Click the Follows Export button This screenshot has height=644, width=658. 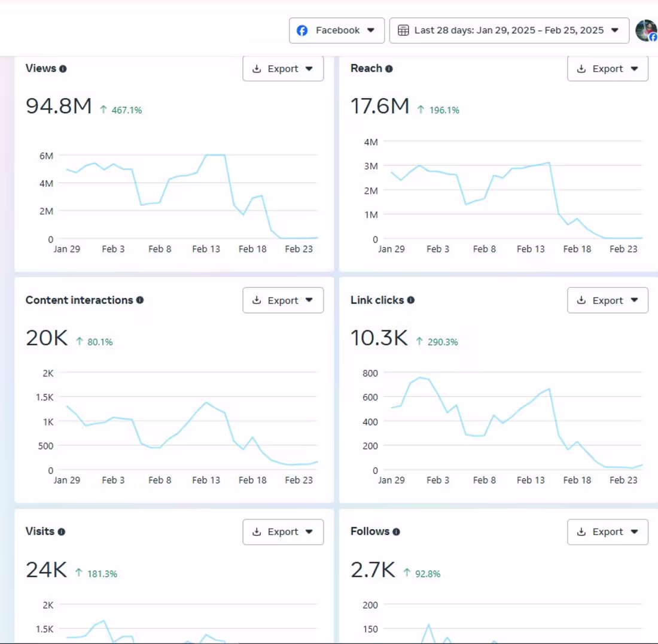pos(608,532)
